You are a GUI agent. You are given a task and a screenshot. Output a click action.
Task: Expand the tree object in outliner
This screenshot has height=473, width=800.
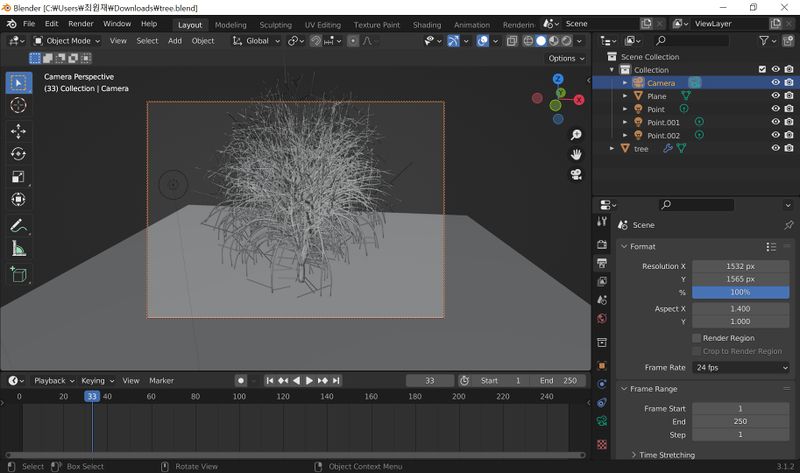point(612,148)
